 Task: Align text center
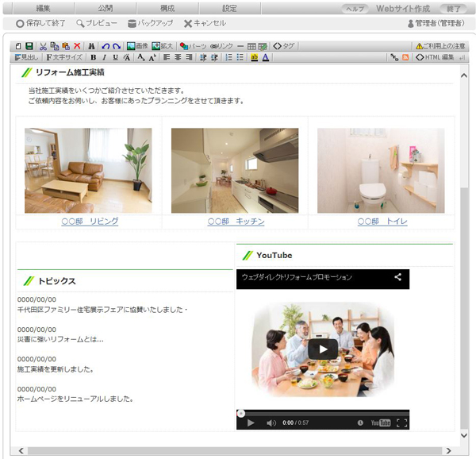click(x=178, y=57)
